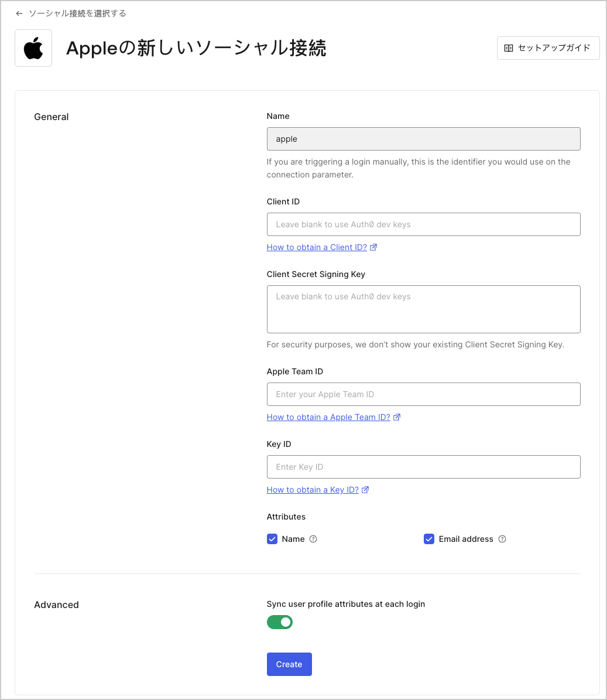
Task: Uncheck the Name attribute checkbox
Action: pos(272,539)
